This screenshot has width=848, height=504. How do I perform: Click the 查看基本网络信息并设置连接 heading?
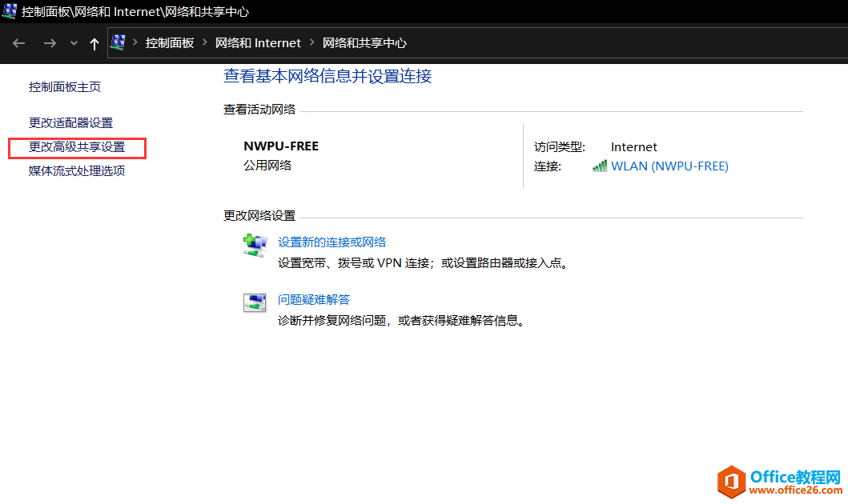(x=328, y=76)
